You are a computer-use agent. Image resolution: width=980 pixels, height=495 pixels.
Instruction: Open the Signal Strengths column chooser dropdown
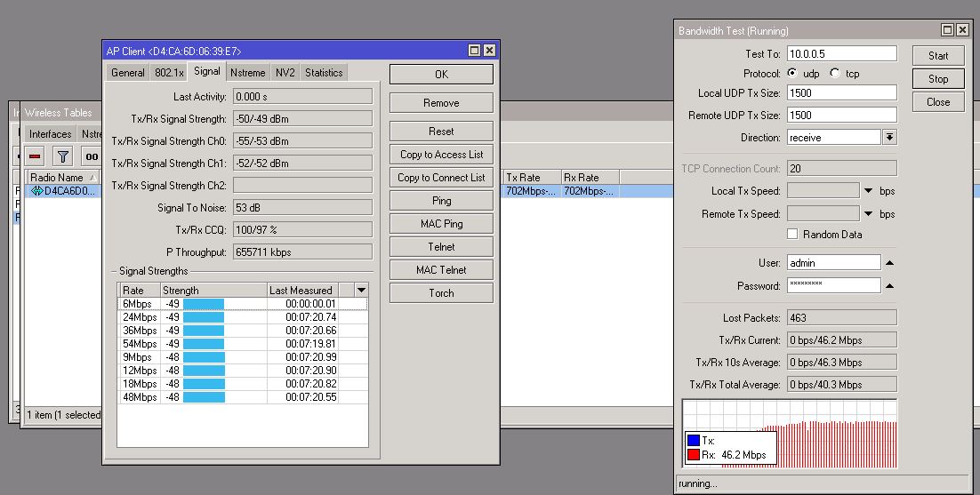click(x=361, y=290)
